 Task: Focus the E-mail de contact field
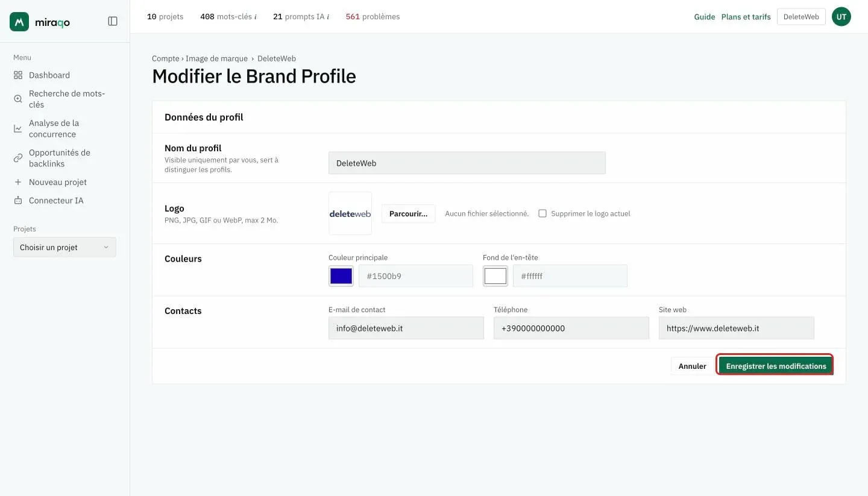point(406,328)
